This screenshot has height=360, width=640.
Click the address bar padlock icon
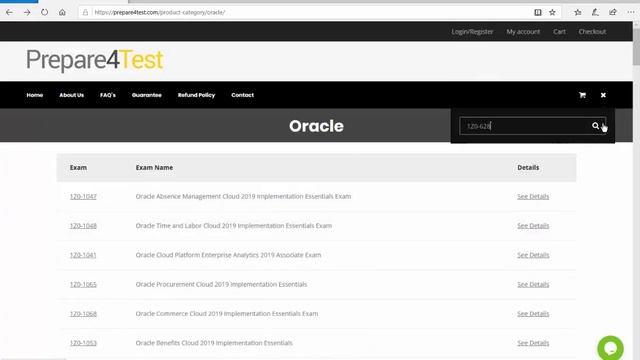(85, 12)
